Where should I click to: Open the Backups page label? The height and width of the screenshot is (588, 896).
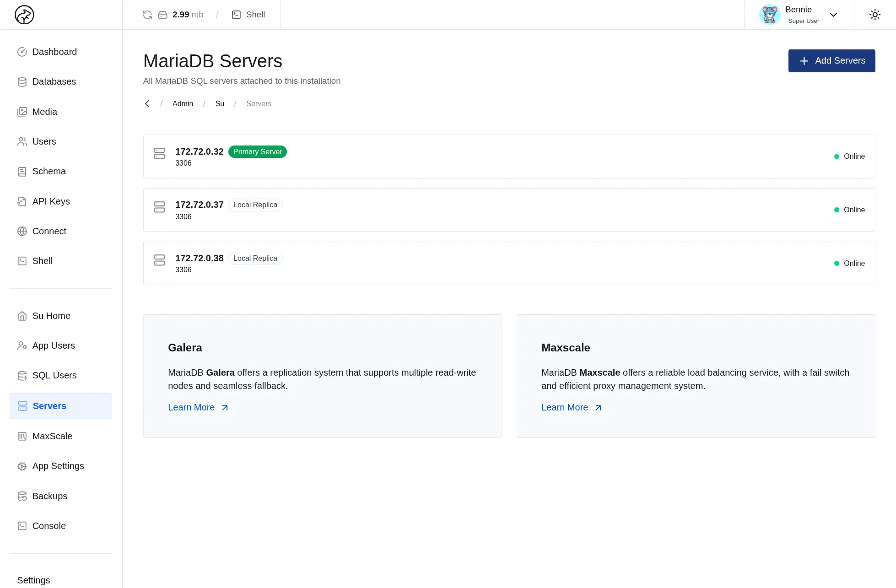pyautogui.click(x=50, y=496)
